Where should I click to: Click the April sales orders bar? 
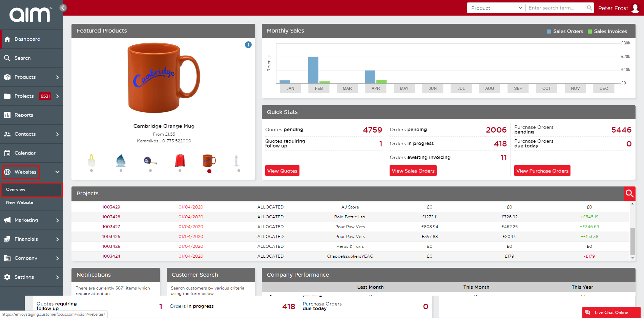click(370, 77)
